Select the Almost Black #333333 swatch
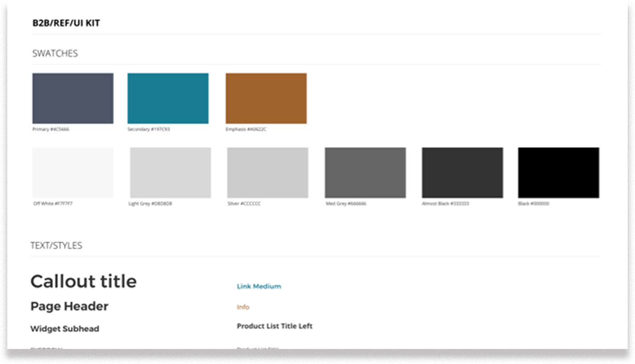Viewport: 635px width, 364px height. [x=462, y=172]
